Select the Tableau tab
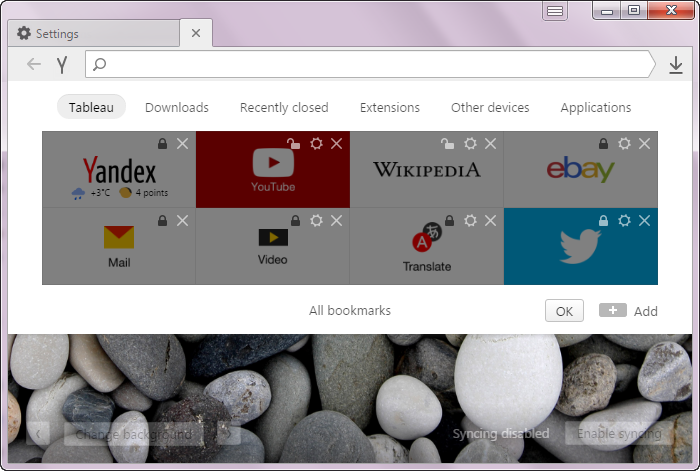The image size is (700, 471). (91, 107)
